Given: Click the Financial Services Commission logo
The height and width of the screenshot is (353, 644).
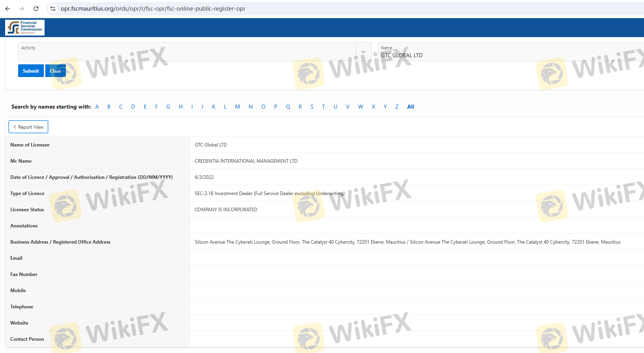Looking at the screenshot, I should (25, 28).
